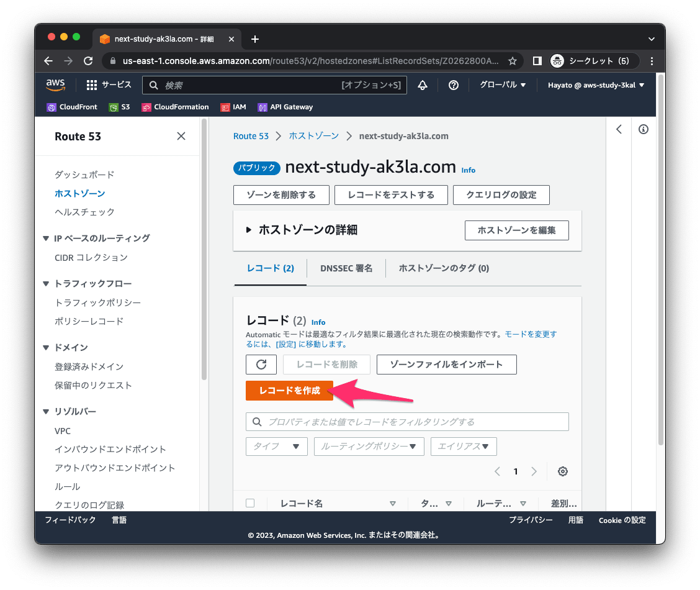Click ゾーンファイルをインポート button
Viewport: 700px width, 590px height.
(x=446, y=365)
